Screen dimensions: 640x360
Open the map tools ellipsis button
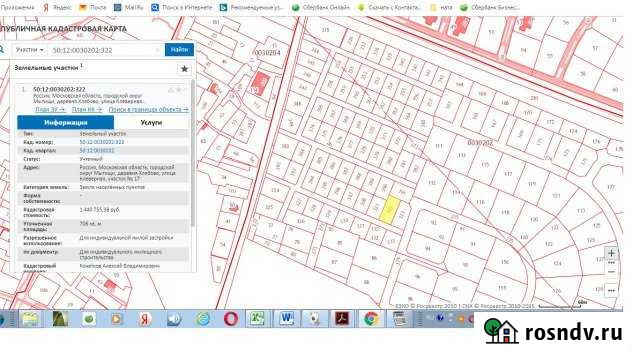click(x=611, y=291)
